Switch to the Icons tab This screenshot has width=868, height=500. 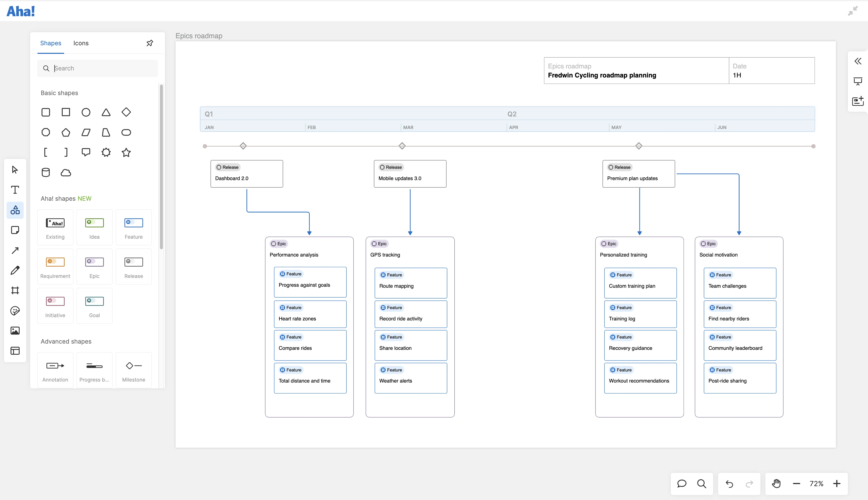(81, 43)
